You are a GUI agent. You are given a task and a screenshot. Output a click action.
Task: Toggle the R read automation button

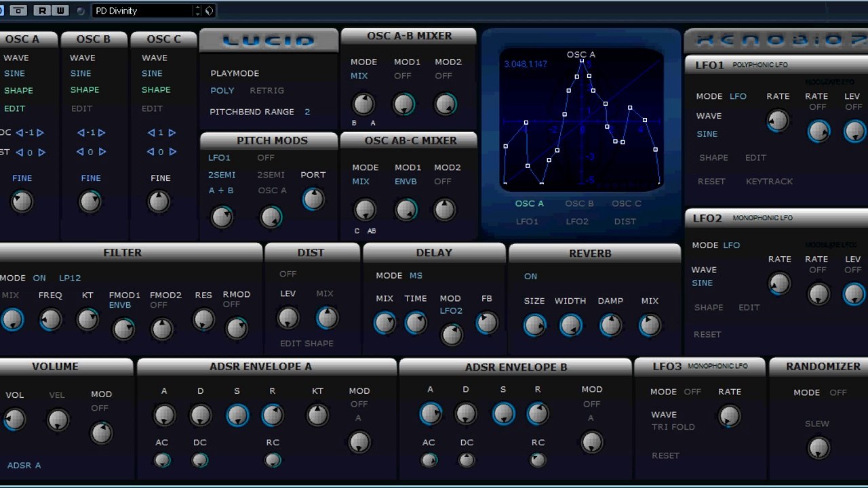(x=43, y=11)
